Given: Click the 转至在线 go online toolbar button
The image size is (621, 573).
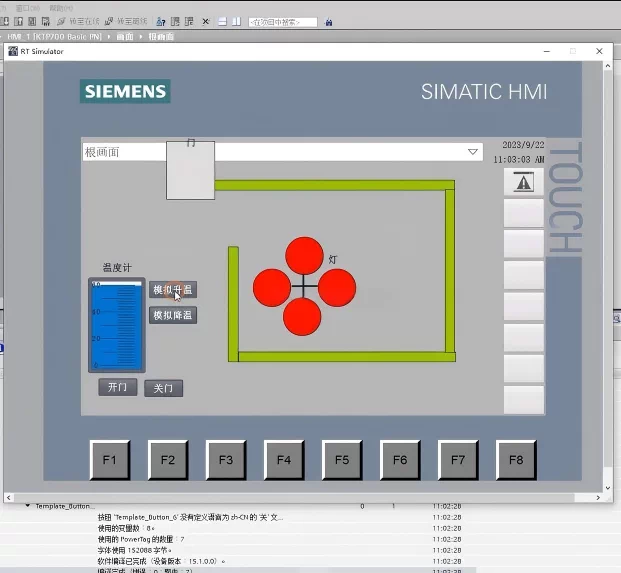Looking at the screenshot, I should click(79, 21).
